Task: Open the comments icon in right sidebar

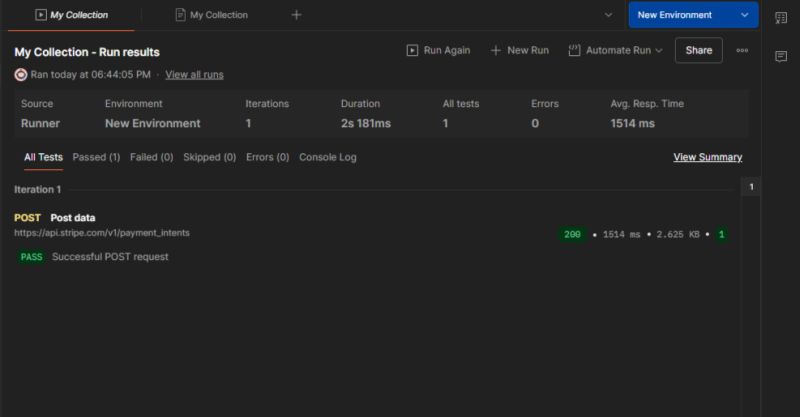Action: (781, 56)
